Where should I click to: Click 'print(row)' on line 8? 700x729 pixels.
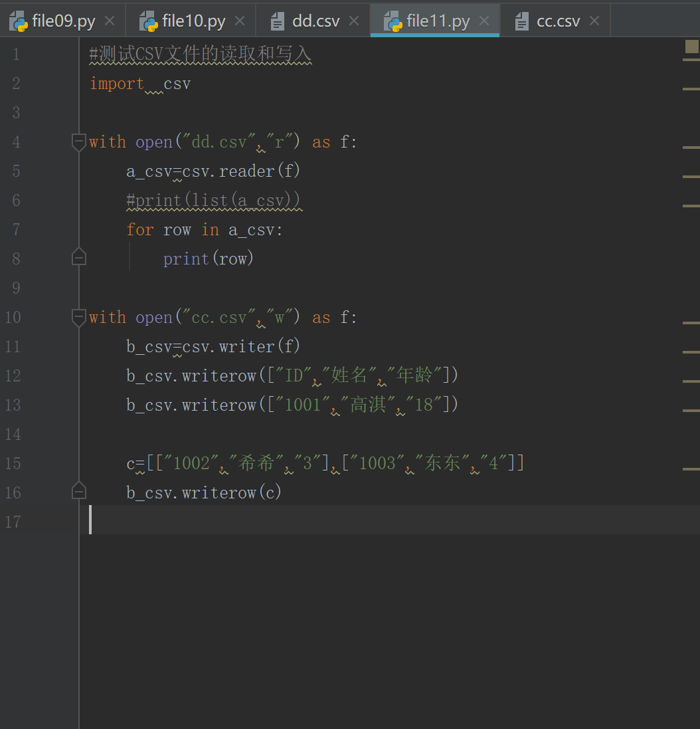tap(208, 259)
